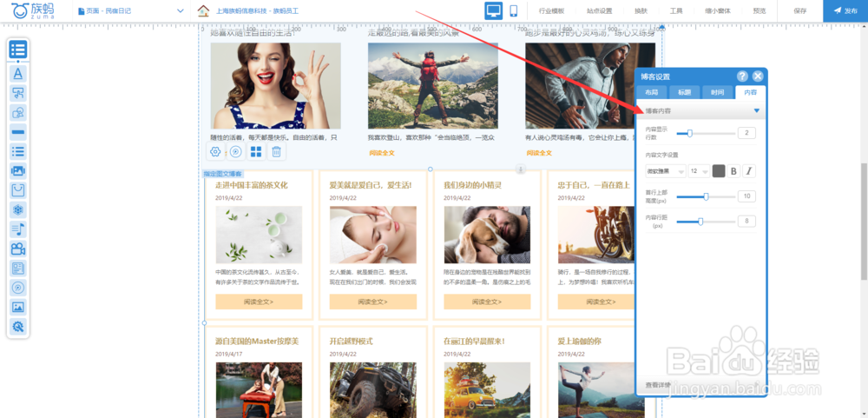Click '预览' in top menu
868x418 pixels.
pyautogui.click(x=759, y=10)
